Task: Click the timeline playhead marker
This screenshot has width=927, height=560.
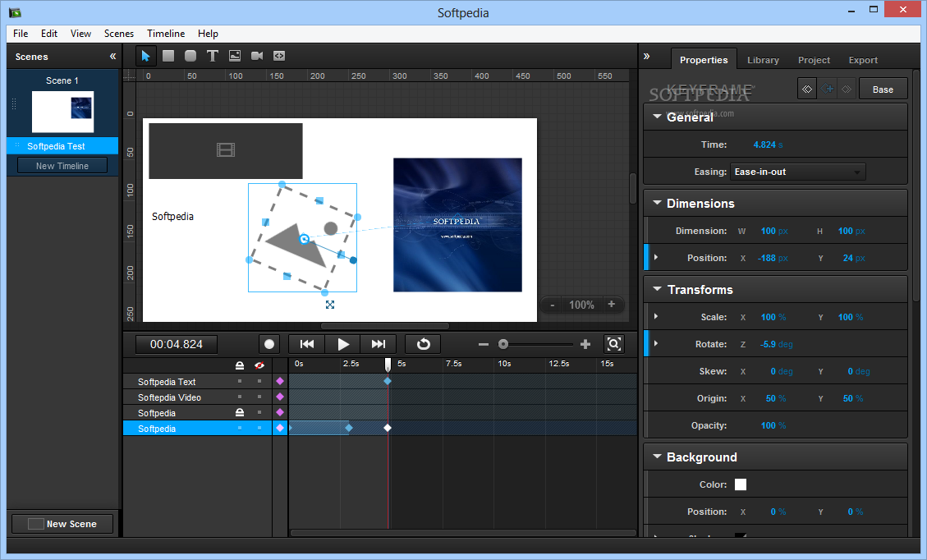Action: coord(388,364)
